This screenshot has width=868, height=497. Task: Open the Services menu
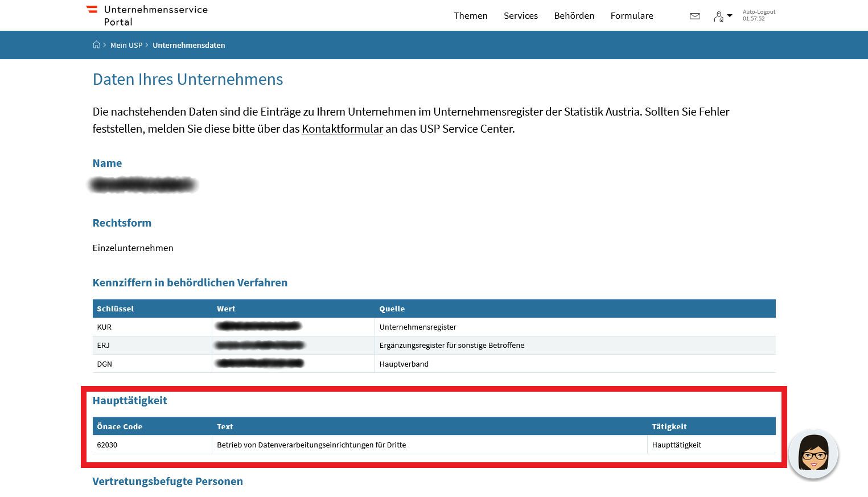tap(521, 16)
